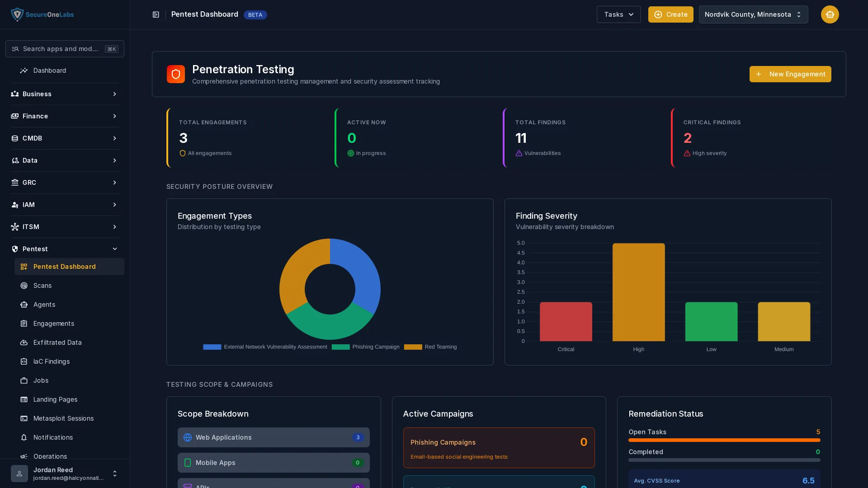Click the Pentest shield icon

[15, 249]
